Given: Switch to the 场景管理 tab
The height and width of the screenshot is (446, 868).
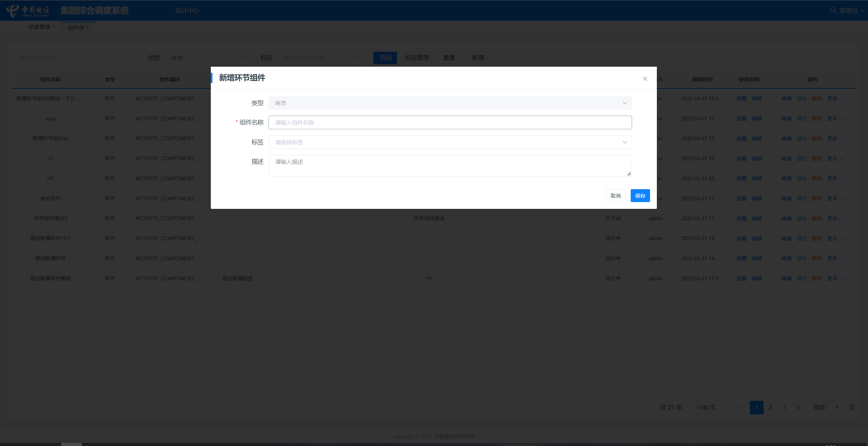Looking at the screenshot, I should click(39, 27).
